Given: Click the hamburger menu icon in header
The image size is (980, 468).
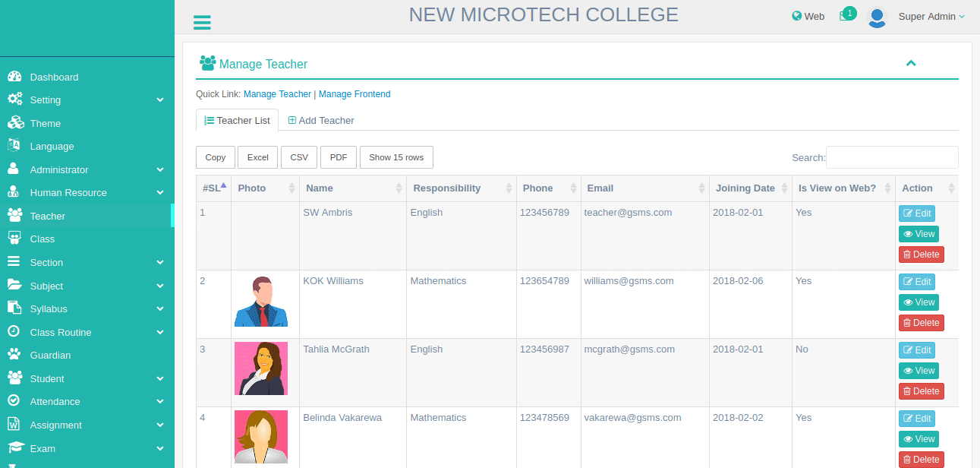Looking at the screenshot, I should pyautogui.click(x=202, y=22).
